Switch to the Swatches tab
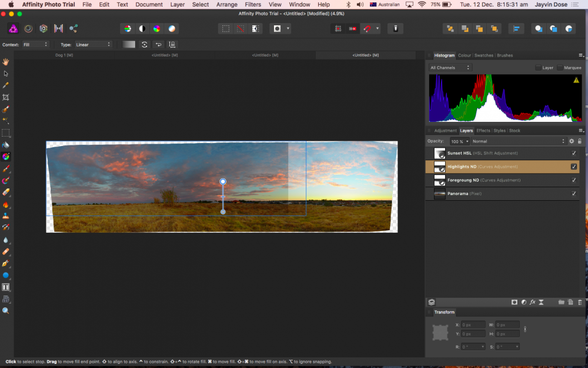Viewport: 588px width, 368px height. [484, 55]
